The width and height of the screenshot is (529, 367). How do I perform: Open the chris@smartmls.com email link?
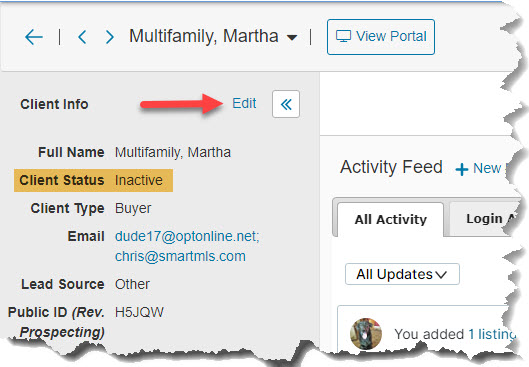point(180,256)
